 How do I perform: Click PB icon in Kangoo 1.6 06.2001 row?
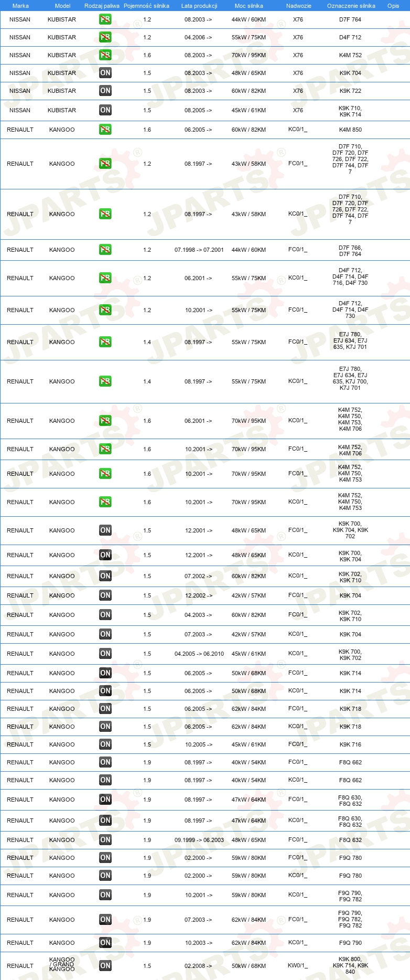105,421
